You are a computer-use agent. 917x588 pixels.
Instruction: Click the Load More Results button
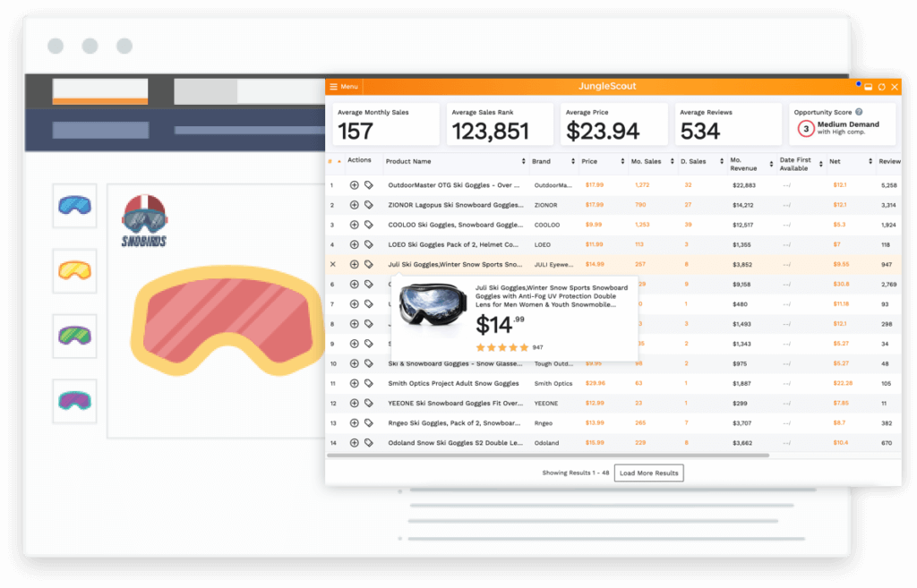(x=648, y=473)
